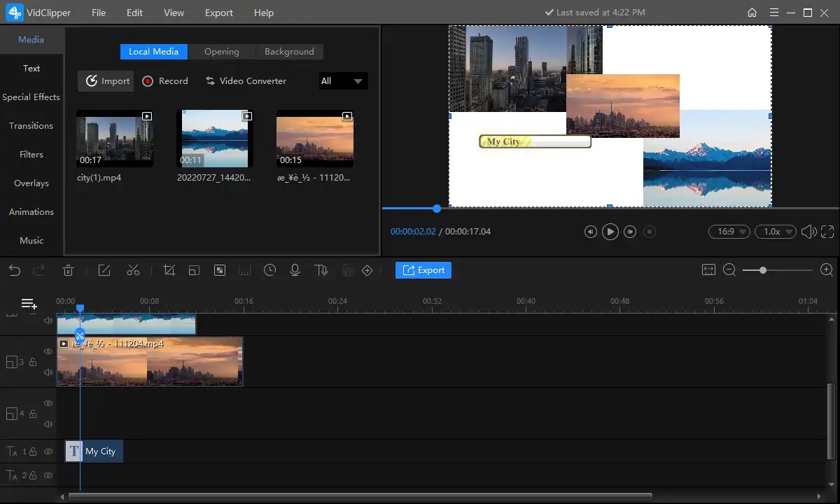This screenshot has height=504, width=840.
Task: Open the Transitions panel
Action: pos(31,125)
